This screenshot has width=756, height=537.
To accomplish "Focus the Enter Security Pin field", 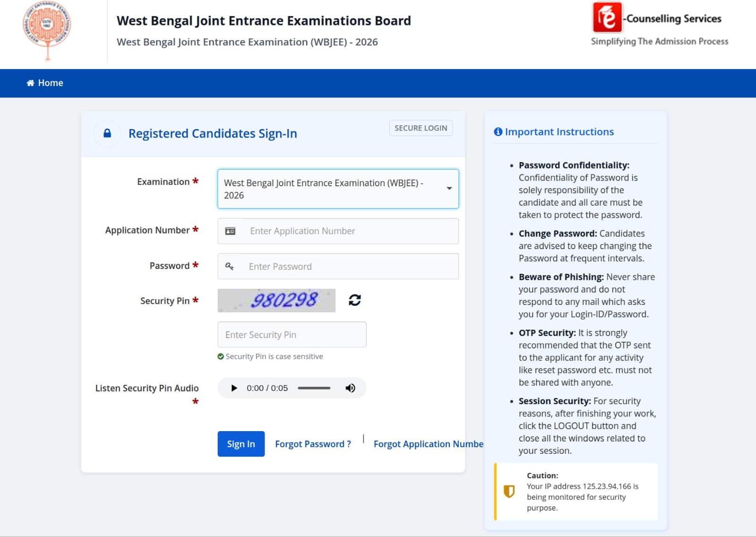I will [x=292, y=335].
